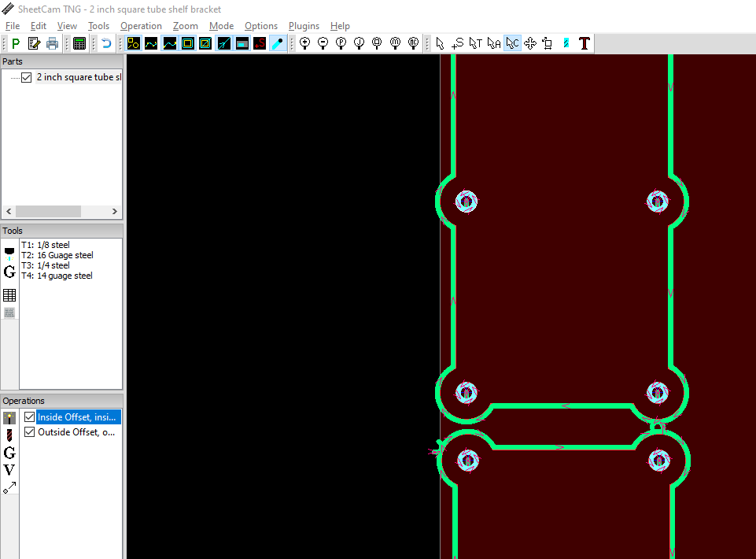
Task: Select the move part four-arrow tool
Action: pos(530,43)
